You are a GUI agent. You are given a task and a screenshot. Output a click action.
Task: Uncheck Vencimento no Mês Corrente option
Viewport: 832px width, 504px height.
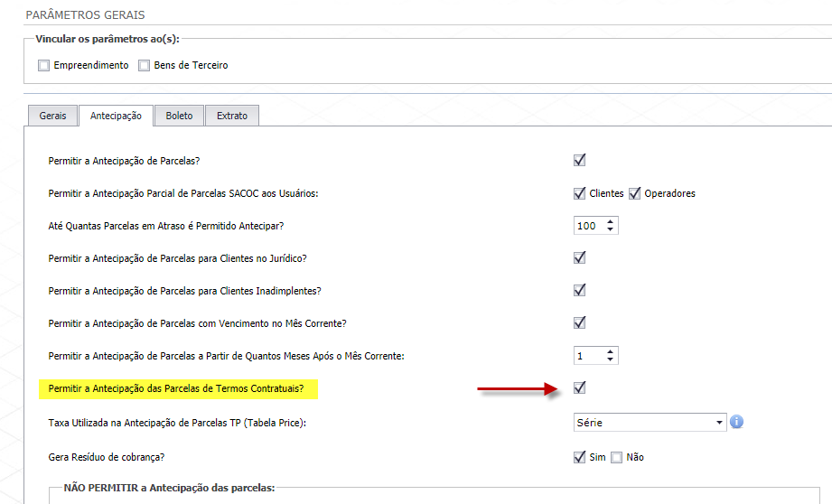coord(580,322)
